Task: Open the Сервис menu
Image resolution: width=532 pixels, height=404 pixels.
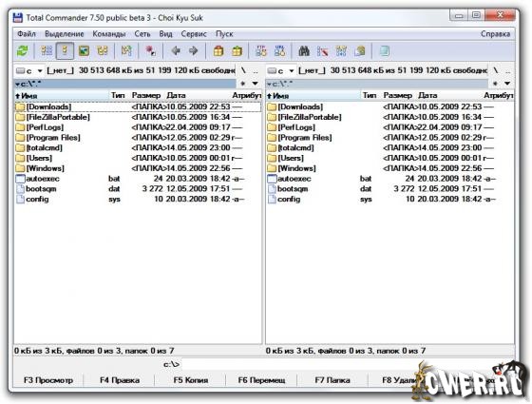Action: [x=194, y=34]
